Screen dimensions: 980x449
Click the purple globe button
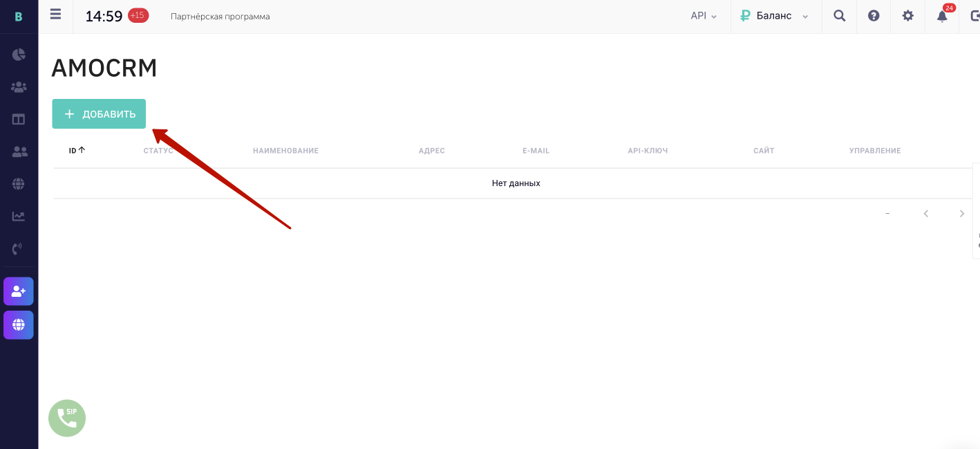[x=19, y=324]
